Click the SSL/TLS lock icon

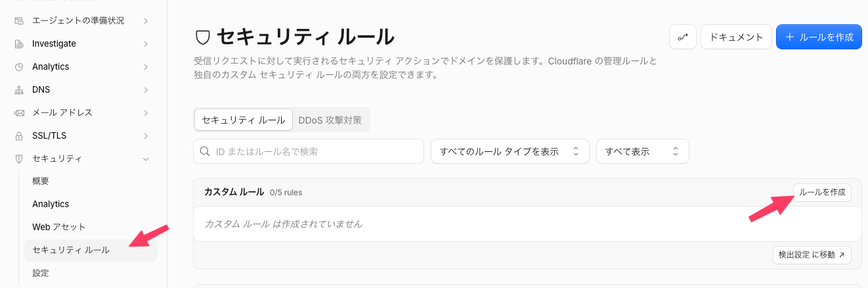click(19, 135)
